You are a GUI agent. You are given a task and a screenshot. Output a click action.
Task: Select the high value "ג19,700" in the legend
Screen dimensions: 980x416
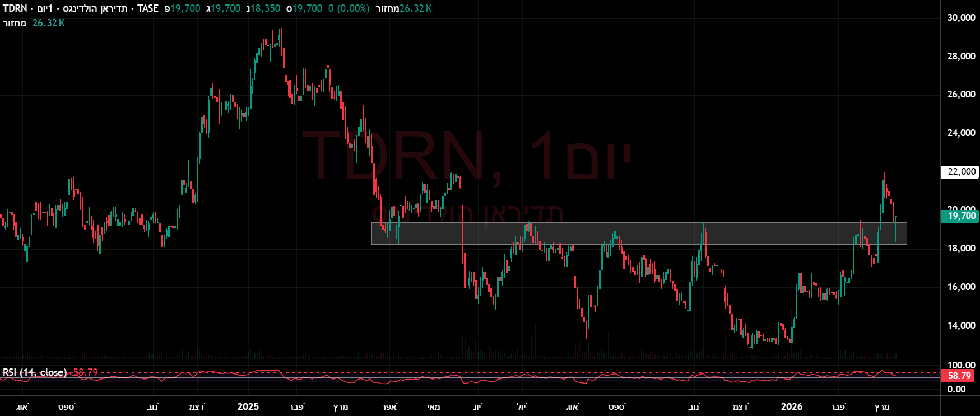pos(223,8)
